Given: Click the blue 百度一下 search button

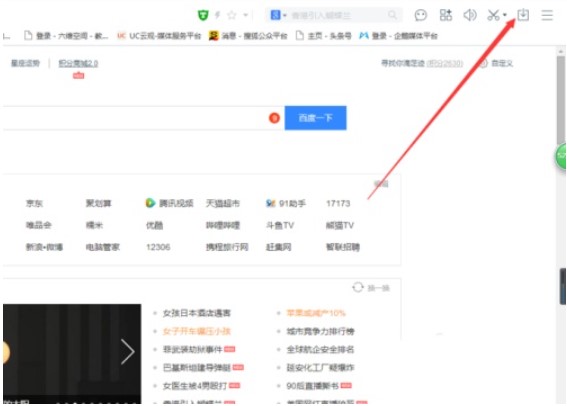Looking at the screenshot, I should pyautogui.click(x=315, y=118).
